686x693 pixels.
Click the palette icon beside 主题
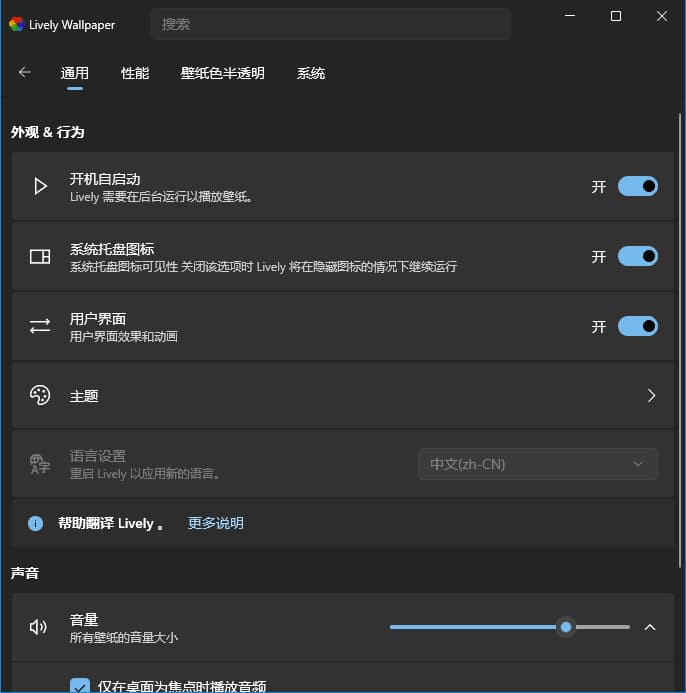[40, 395]
